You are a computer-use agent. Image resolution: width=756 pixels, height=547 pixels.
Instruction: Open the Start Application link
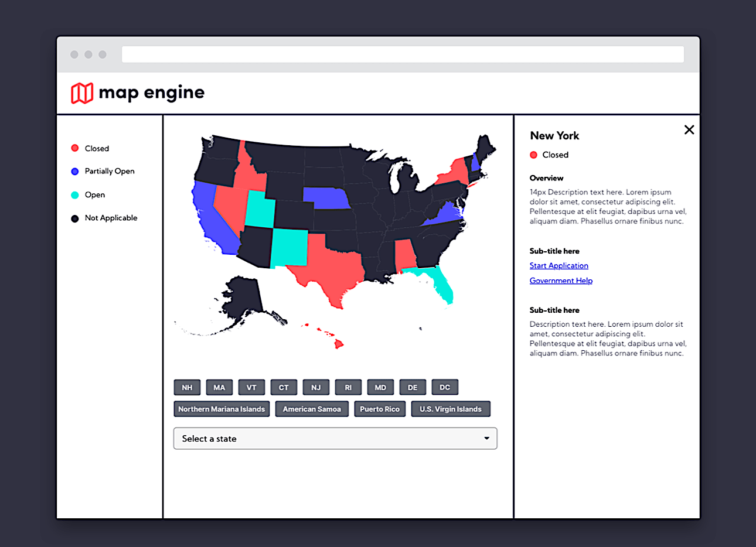point(559,265)
